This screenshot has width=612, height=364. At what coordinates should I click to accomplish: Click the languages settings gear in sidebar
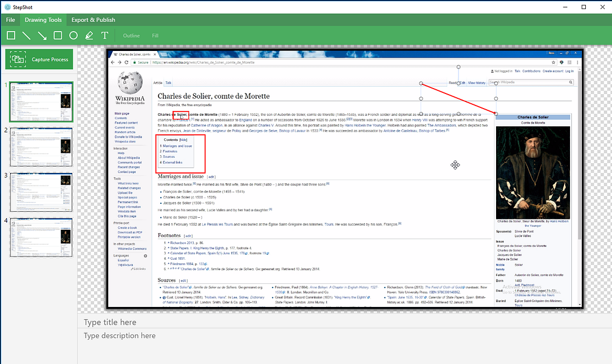[145, 256]
